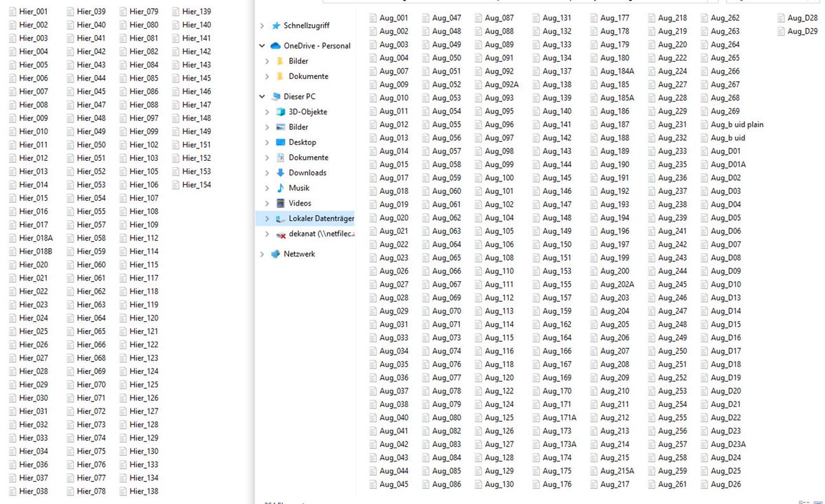Select the file Aug_D01A
The image size is (825, 504).
(728, 164)
